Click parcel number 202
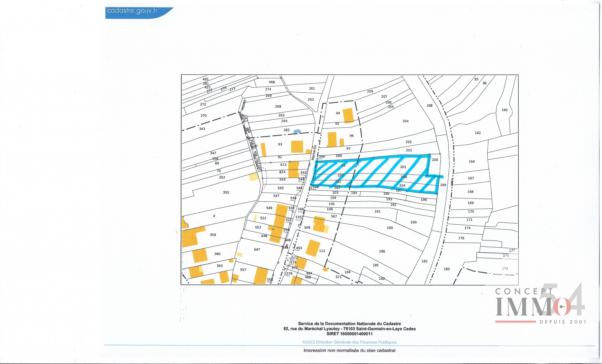The height and width of the screenshot is (364, 602). (x=409, y=150)
